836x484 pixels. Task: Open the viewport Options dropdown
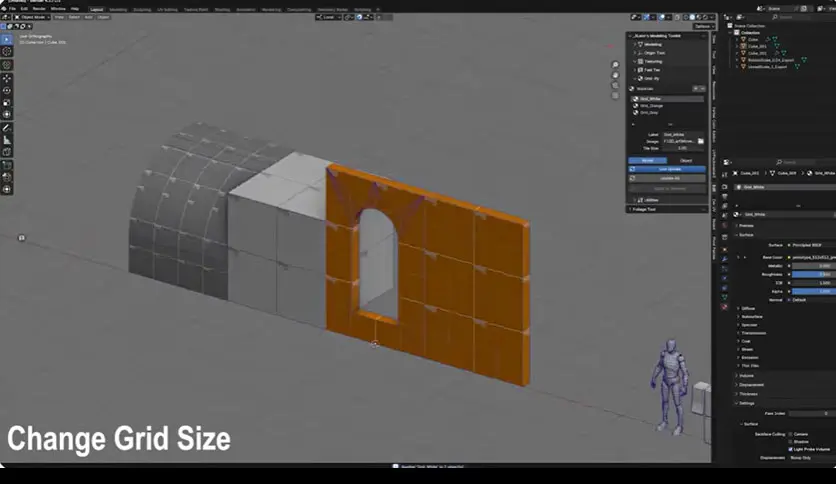coord(704,26)
